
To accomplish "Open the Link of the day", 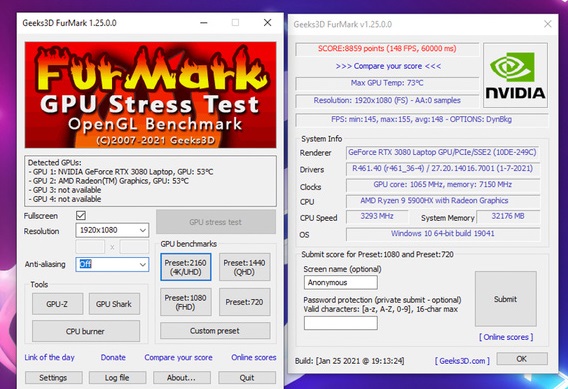I will [49, 357].
